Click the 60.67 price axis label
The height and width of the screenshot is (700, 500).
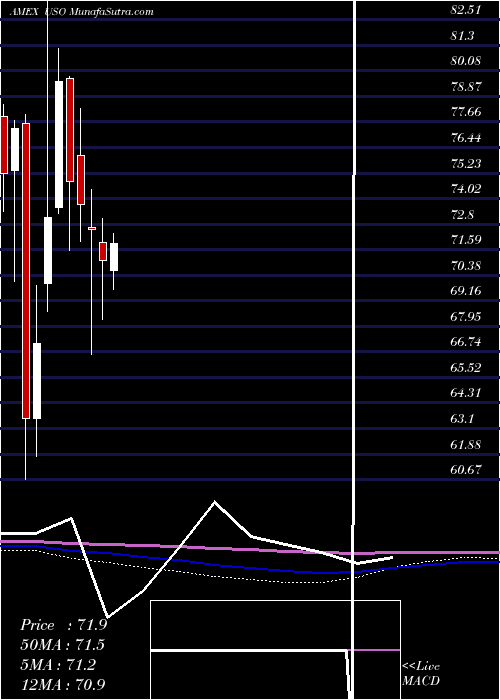coord(466,470)
